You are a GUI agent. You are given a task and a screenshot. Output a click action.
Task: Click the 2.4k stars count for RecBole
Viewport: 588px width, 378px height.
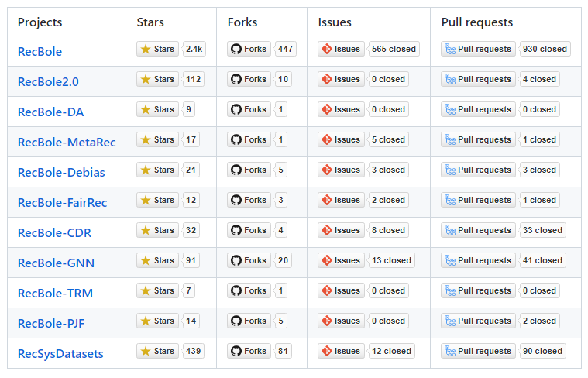point(194,49)
